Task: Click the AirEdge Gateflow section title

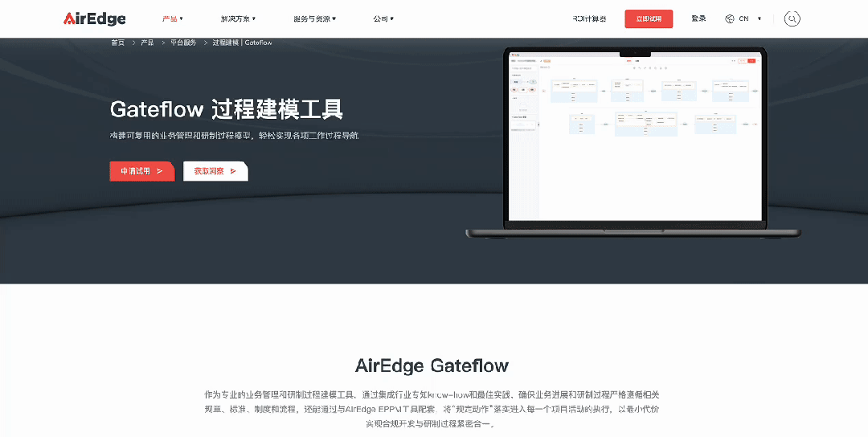Action: tap(432, 366)
